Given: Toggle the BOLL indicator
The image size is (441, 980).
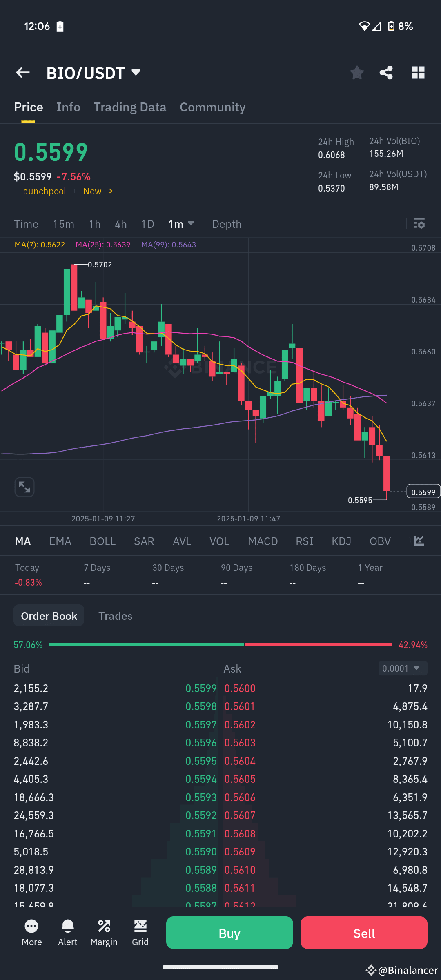Looking at the screenshot, I should (x=102, y=541).
